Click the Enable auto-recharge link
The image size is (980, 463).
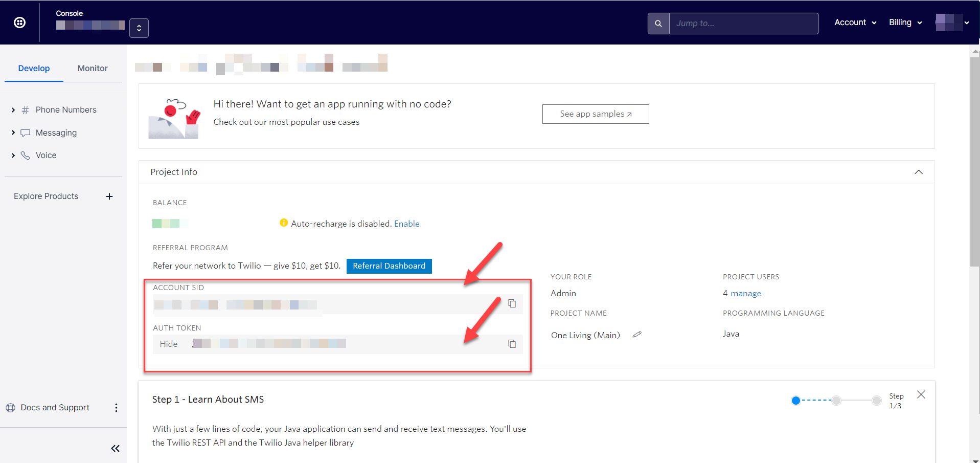(407, 224)
